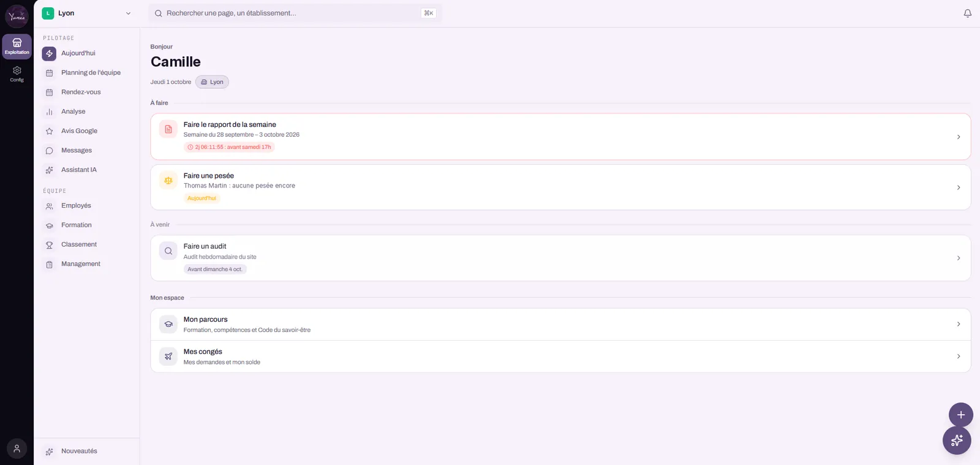Screen dimensions: 980x465
Task: Focus the Rechercher une page search field
Action: click(295, 13)
